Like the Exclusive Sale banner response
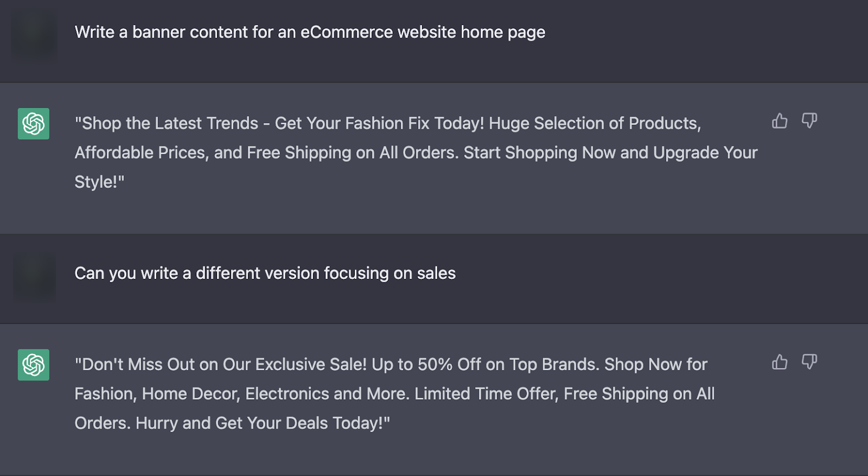Viewport: 868px width, 476px height. 780,361
